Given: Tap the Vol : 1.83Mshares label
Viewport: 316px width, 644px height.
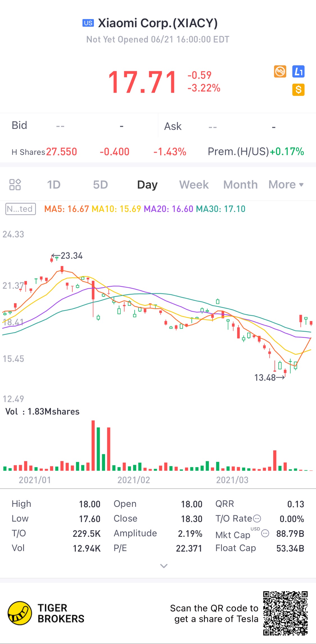Looking at the screenshot, I should coord(42,412).
